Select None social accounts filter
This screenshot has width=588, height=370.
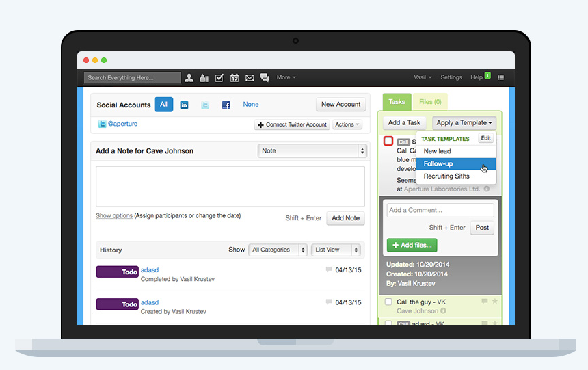click(x=250, y=105)
